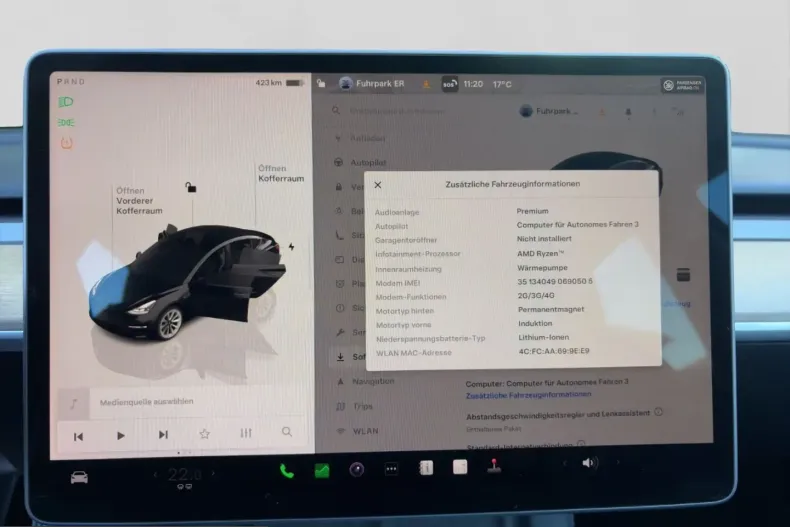Tap the volume speaker icon

[588, 463]
